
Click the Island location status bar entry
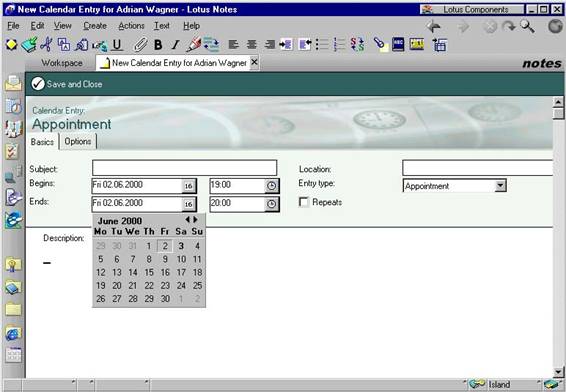click(x=499, y=385)
